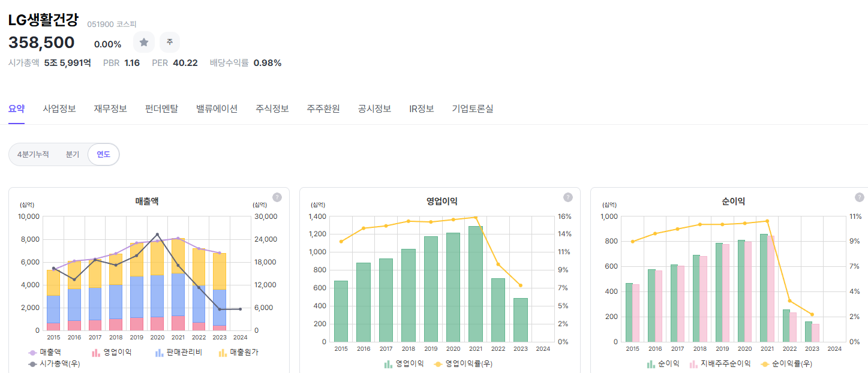Screen dimensions: 868x373
Task: Click 2020 시가총액 peak point
Action: pyautogui.click(x=157, y=234)
